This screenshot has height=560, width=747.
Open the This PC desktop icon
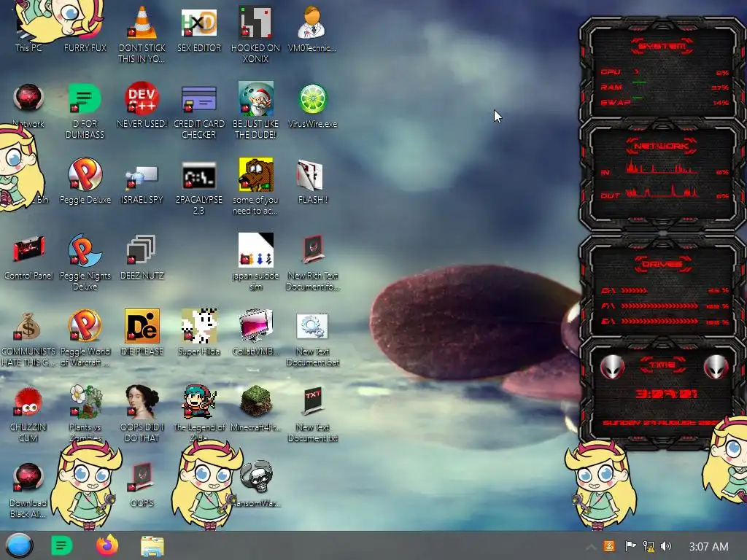pyautogui.click(x=28, y=47)
